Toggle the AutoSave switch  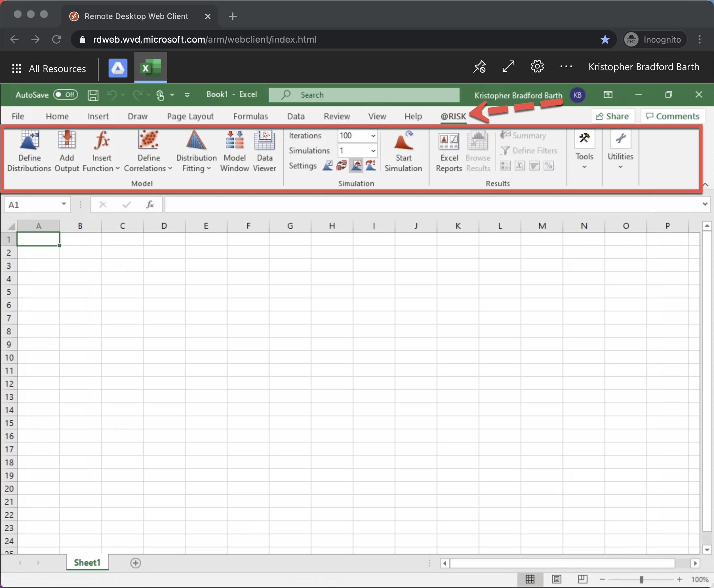[65, 94]
